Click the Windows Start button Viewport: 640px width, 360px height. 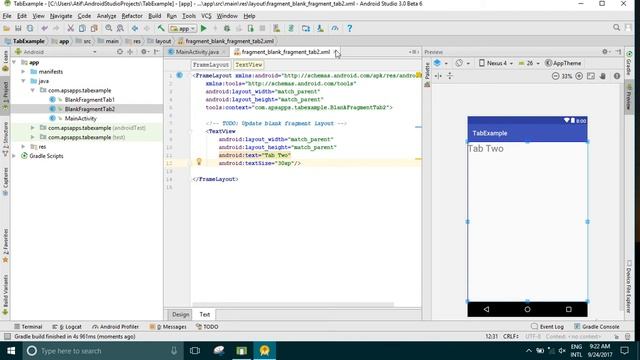pyautogui.click(x=11, y=351)
